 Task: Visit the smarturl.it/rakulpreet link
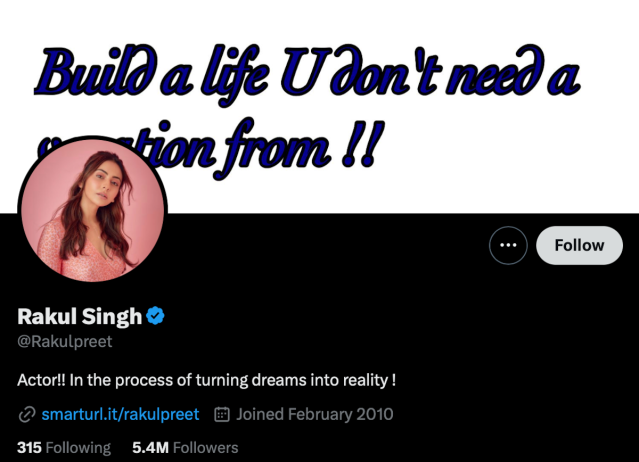[x=120, y=414]
